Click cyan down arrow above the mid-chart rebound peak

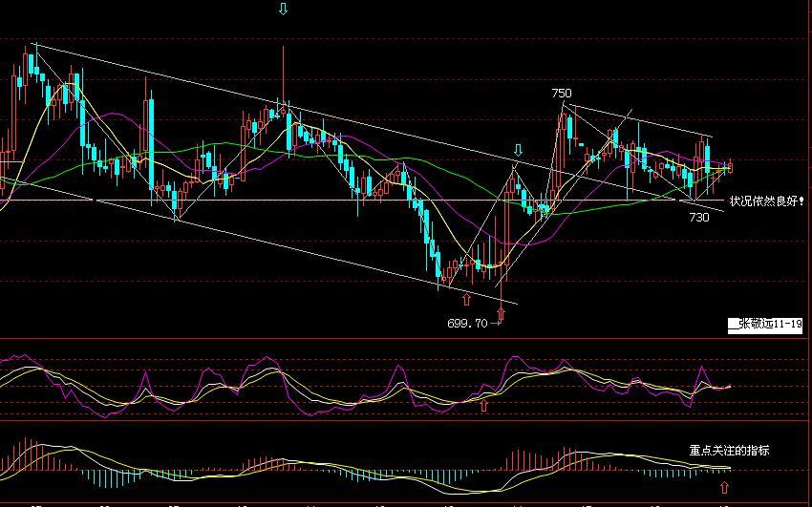point(518,151)
